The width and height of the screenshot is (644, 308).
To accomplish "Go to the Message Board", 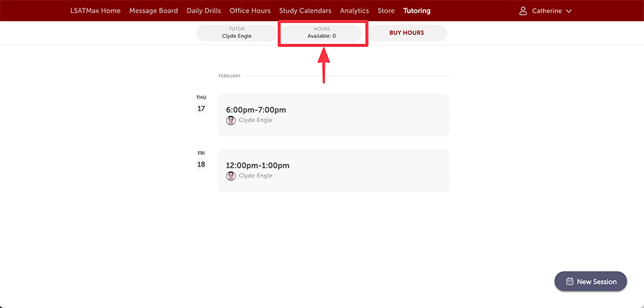I will click(x=154, y=11).
